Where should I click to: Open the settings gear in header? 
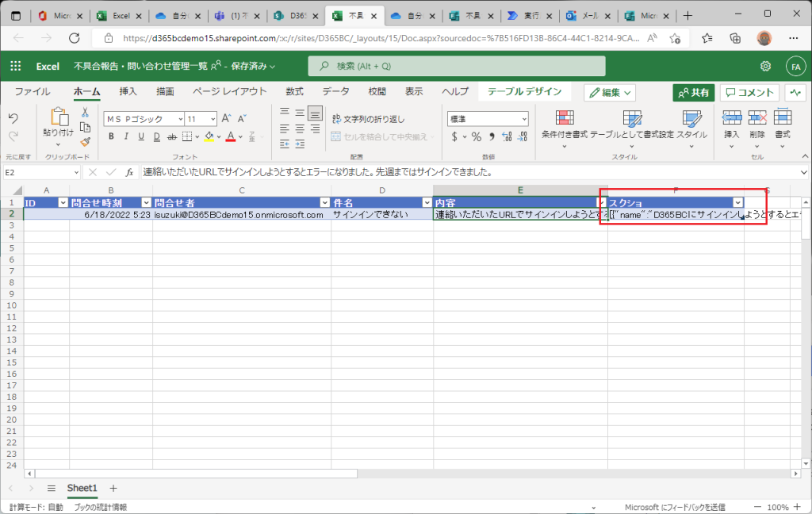(765, 67)
